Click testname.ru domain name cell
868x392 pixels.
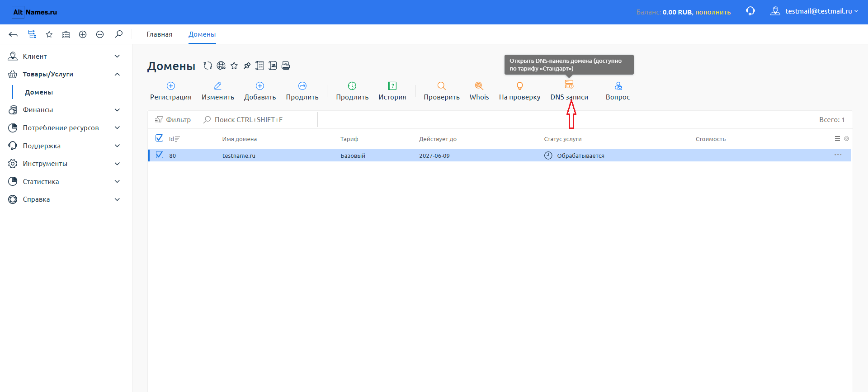[x=239, y=156]
